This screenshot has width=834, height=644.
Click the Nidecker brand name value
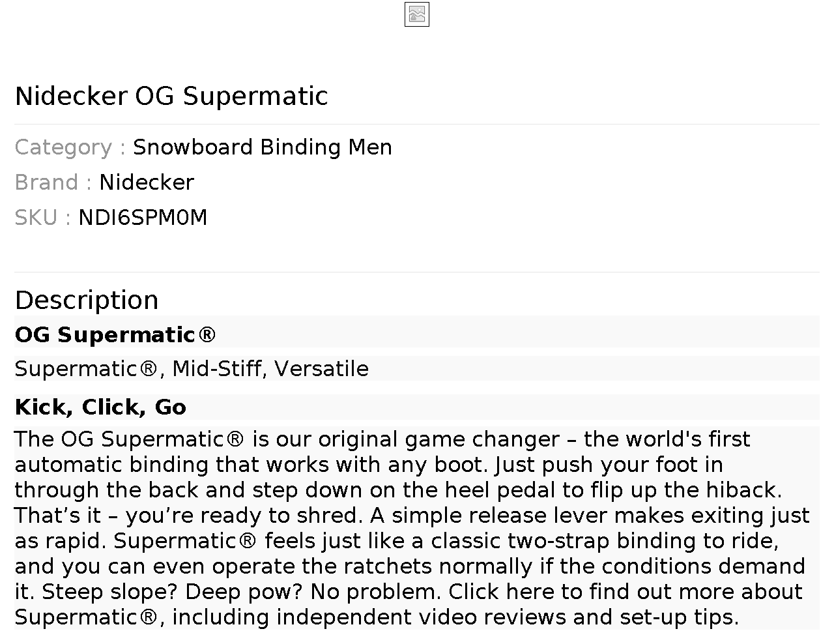pos(147,183)
